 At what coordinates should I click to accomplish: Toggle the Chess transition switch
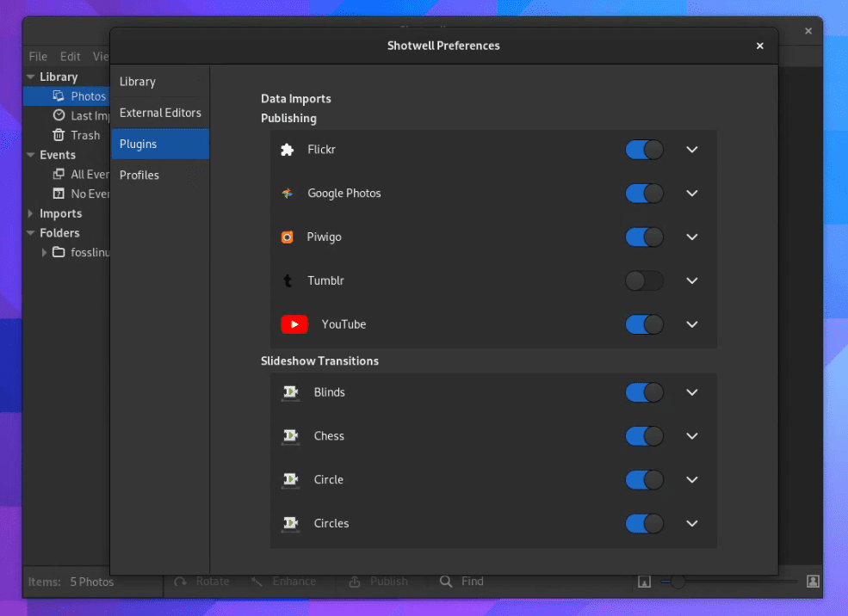pyautogui.click(x=644, y=436)
